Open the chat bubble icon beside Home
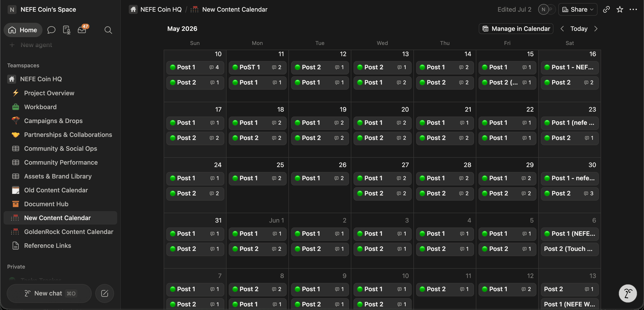 51,30
